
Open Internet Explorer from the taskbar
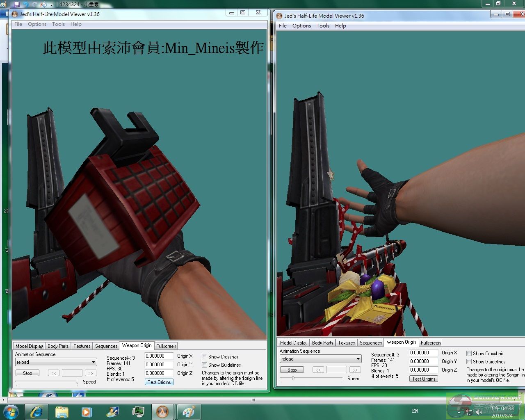tap(36, 411)
